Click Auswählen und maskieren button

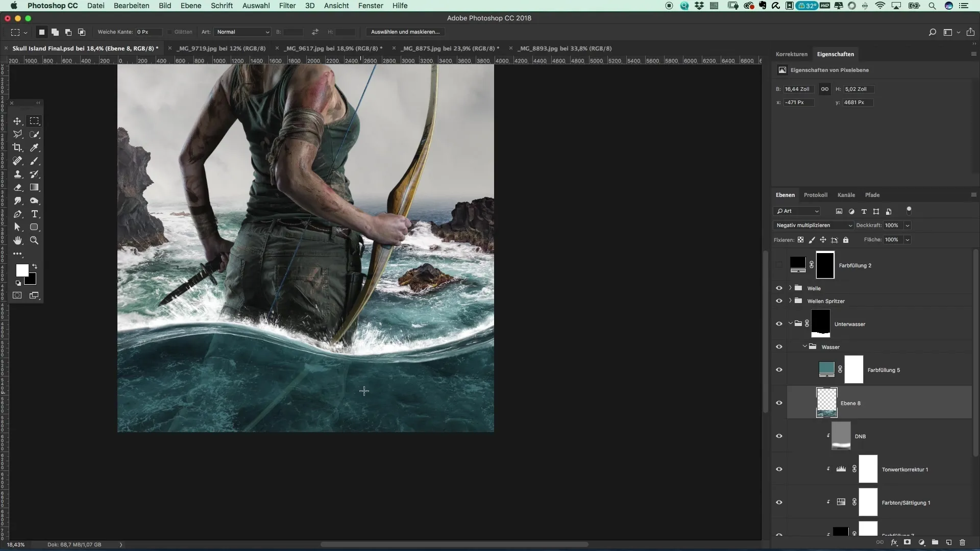405,32
